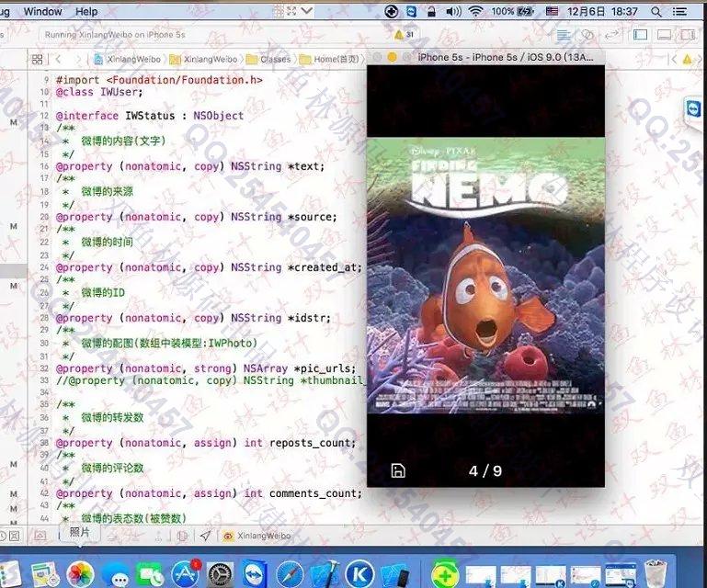The image size is (707, 588).
Task: Click simulate location arrow in debug bar
Action: point(205,536)
